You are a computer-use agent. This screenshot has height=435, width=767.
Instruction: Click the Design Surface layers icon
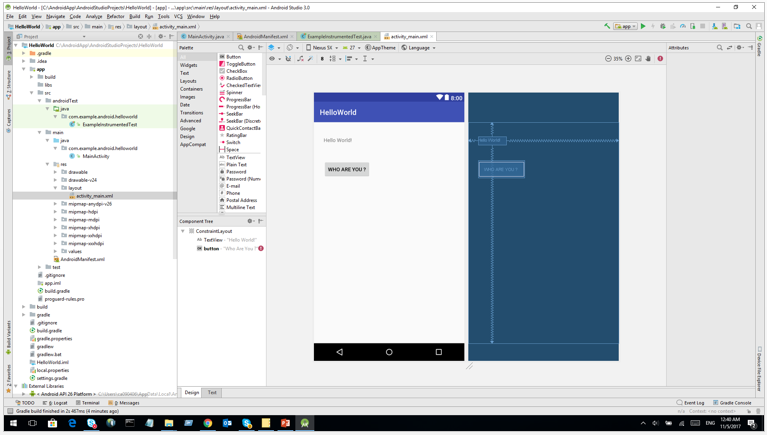[271, 47]
